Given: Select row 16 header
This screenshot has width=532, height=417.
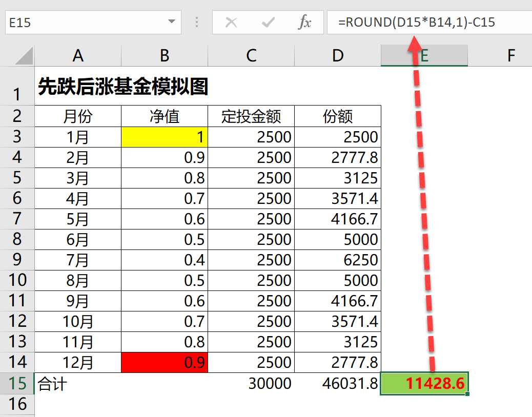Looking at the screenshot, I should [x=17, y=404].
